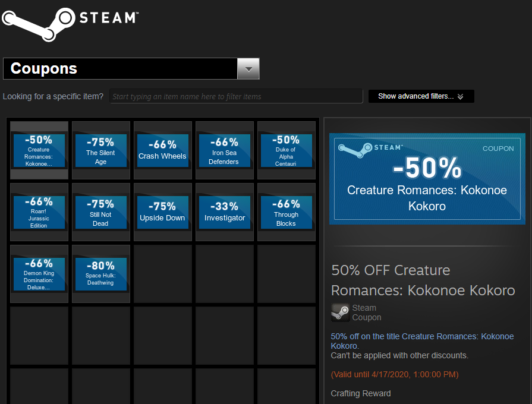
Task: Click the large -50% coupon banner image
Action: coord(427,179)
